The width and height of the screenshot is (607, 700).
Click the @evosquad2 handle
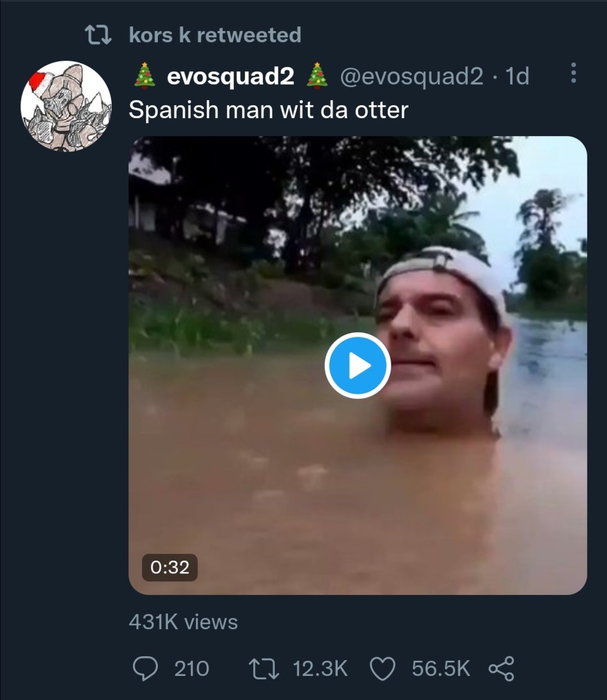point(411,76)
